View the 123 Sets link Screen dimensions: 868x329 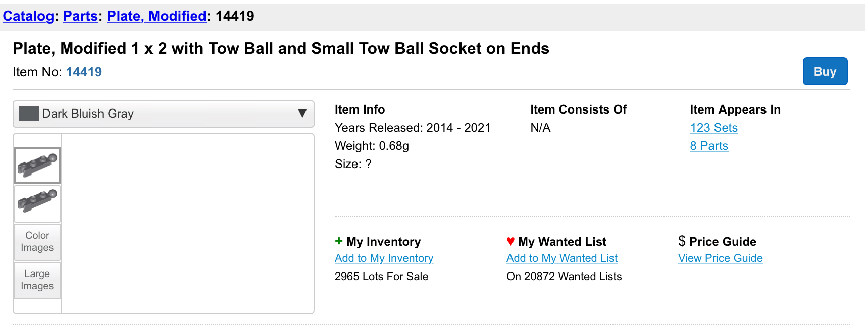[713, 128]
